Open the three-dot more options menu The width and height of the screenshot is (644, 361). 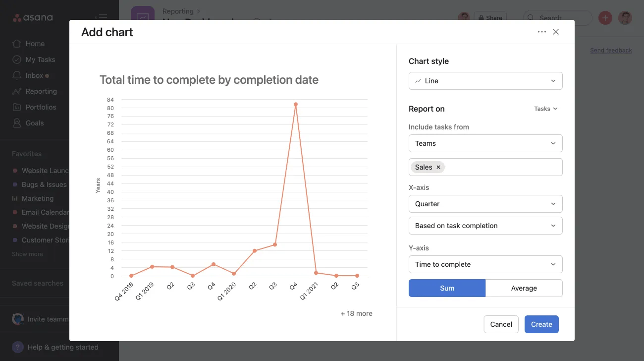coord(541,32)
